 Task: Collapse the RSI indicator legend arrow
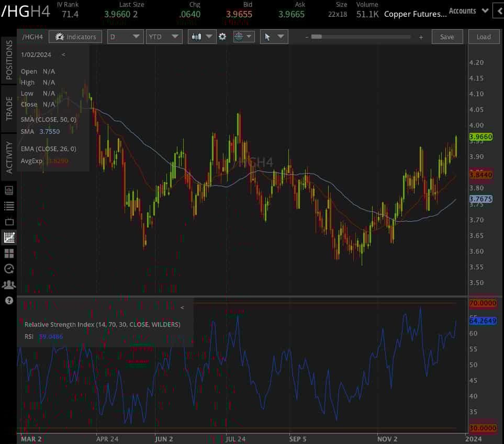182,308
